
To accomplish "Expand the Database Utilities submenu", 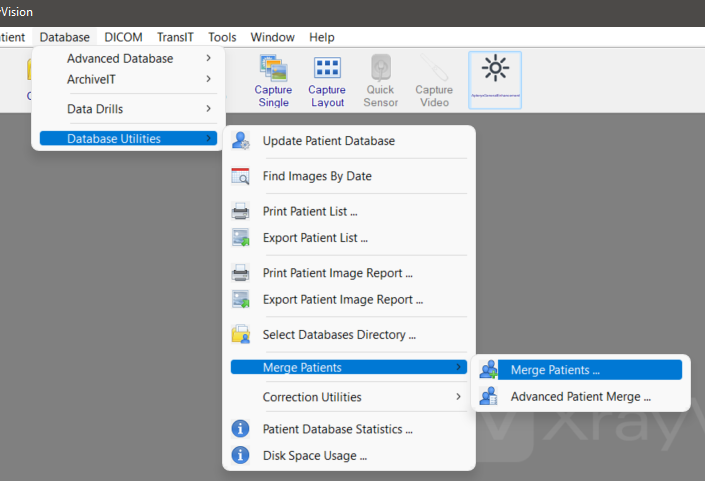I will [x=129, y=138].
